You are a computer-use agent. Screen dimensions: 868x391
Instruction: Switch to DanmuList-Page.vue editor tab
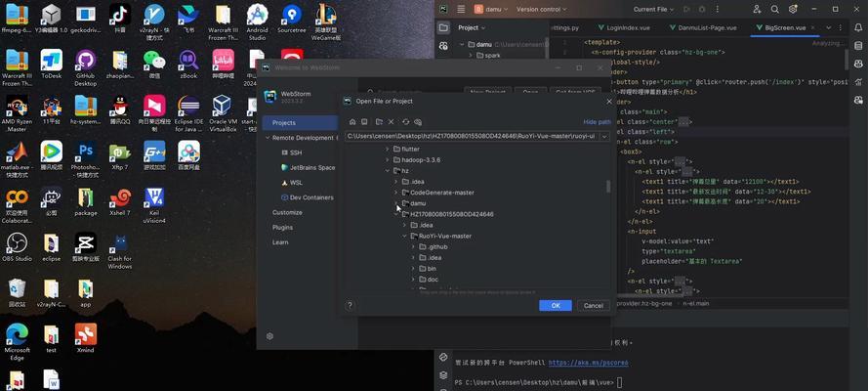point(705,27)
